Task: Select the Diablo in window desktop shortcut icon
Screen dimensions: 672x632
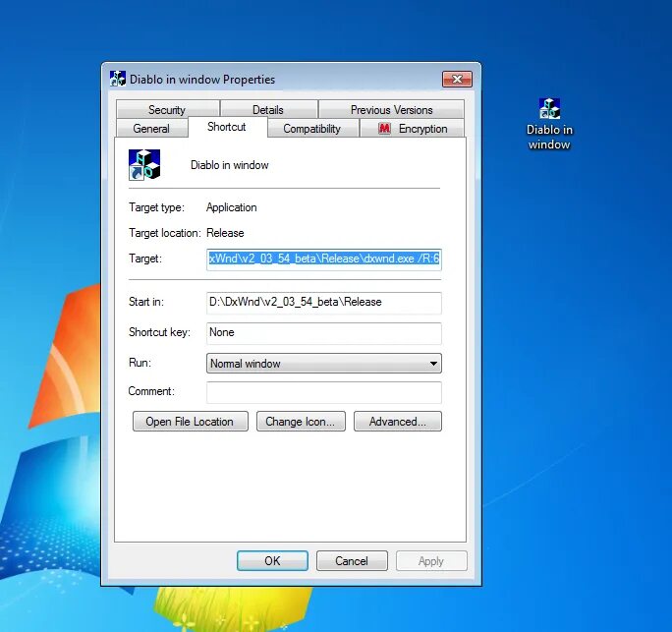Action: tap(549, 108)
